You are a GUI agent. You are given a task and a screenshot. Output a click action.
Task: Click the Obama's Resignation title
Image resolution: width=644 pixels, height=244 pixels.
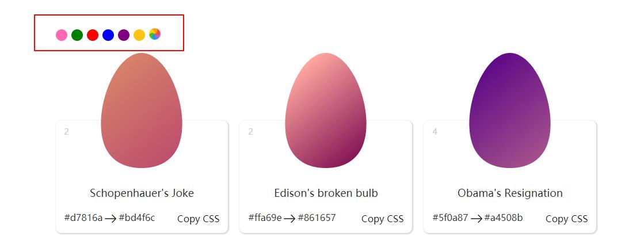click(510, 193)
